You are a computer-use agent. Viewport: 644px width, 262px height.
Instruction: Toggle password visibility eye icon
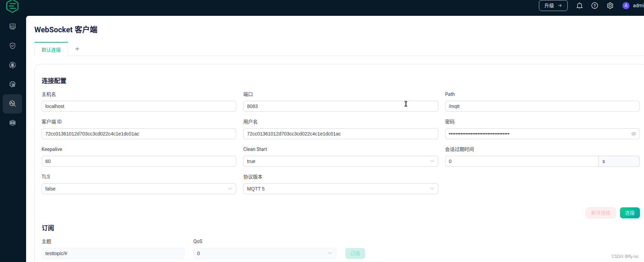click(633, 134)
